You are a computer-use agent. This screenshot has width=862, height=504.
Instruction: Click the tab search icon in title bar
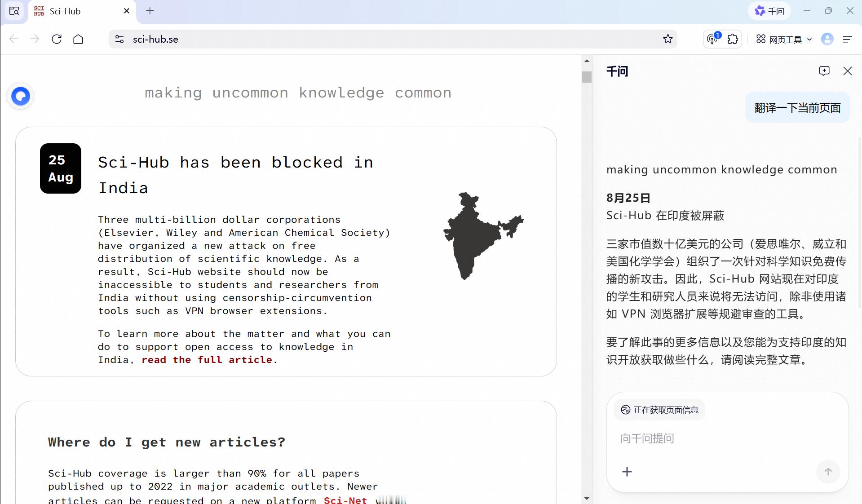click(14, 11)
